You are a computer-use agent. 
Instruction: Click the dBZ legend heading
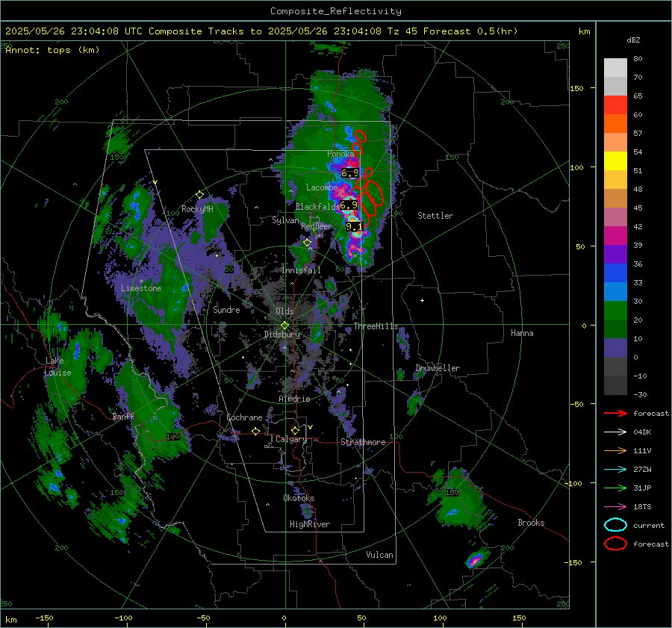(633, 40)
